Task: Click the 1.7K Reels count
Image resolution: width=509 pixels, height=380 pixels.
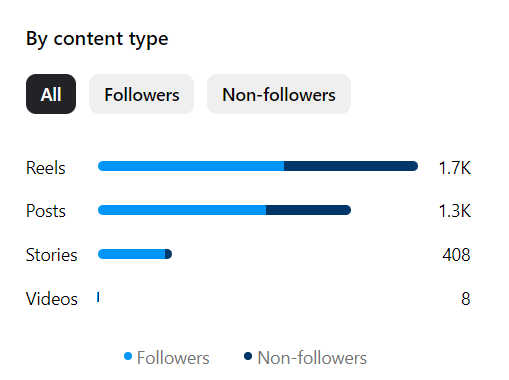Action: 455,167
